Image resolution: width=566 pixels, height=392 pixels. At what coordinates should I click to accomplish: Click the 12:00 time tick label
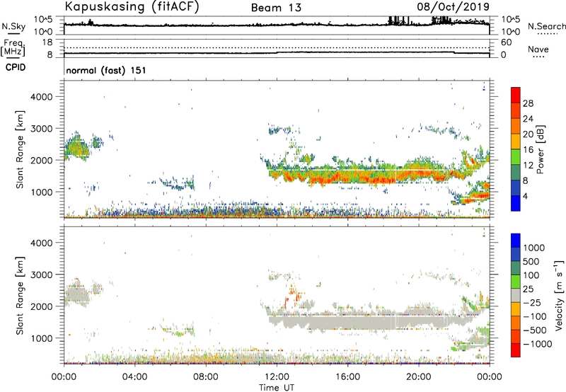(277, 377)
